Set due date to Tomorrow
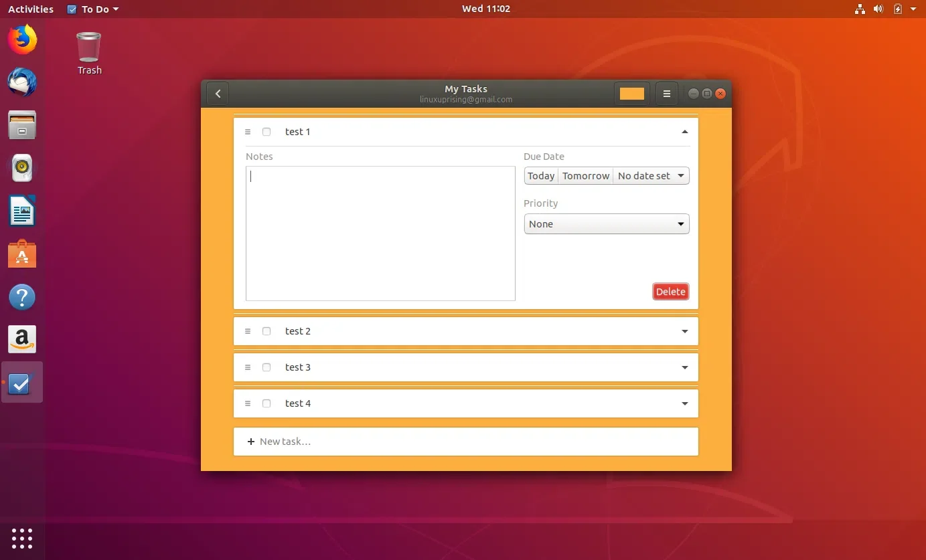 click(x=586, y=176)
